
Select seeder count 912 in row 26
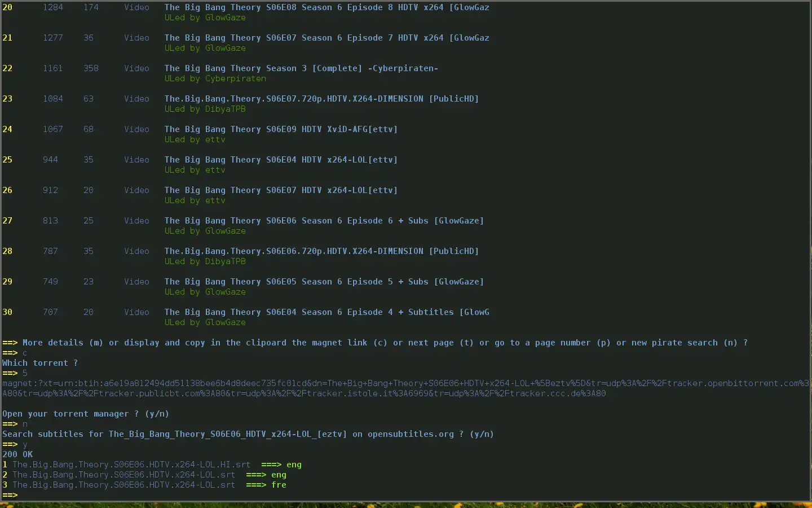tap(50, 190)
